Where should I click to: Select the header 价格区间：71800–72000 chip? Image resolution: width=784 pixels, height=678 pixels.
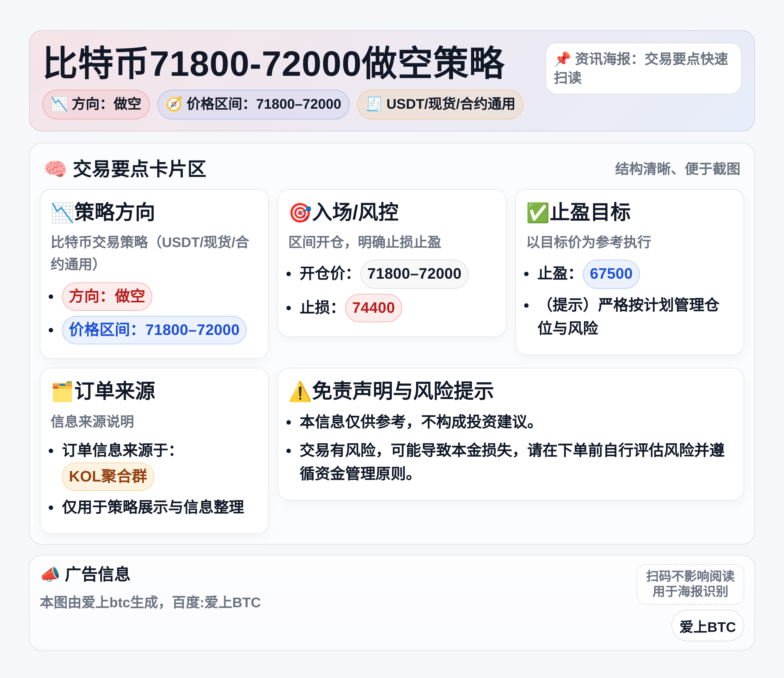[253, 105]
